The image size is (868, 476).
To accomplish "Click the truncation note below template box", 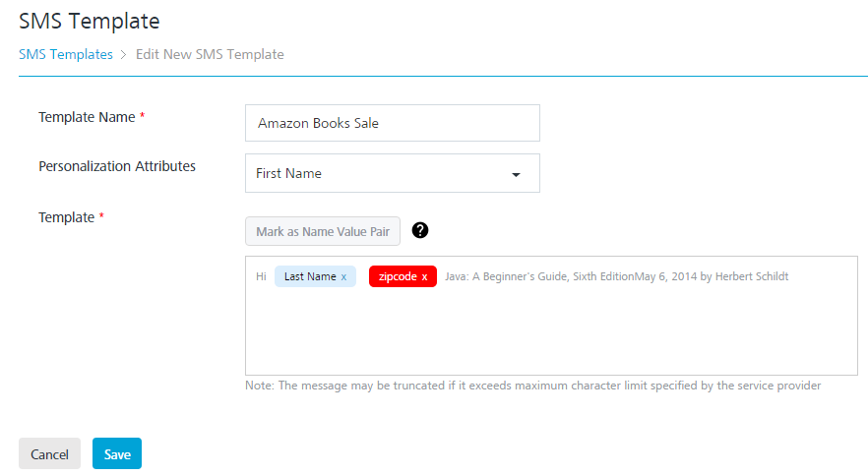I will click(x=532, y=386).
